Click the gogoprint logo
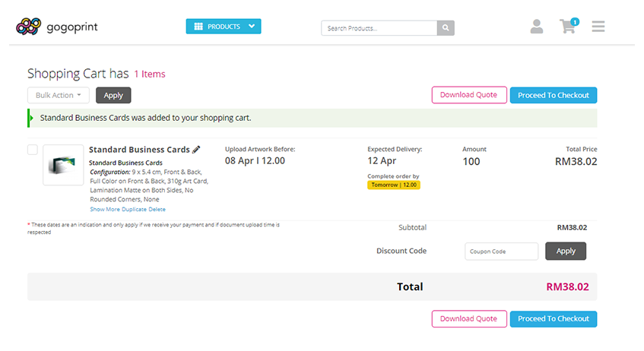Screen dimensions: 644x351 click(57, 27)
